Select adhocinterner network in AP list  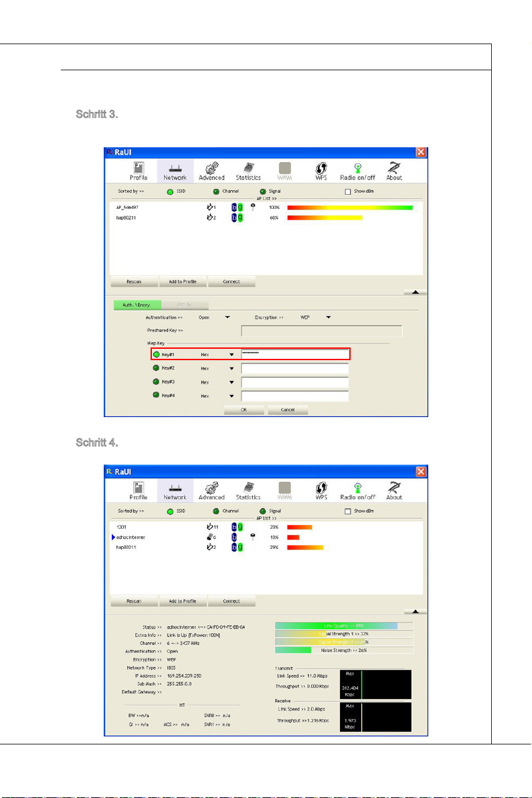[266, 537]
